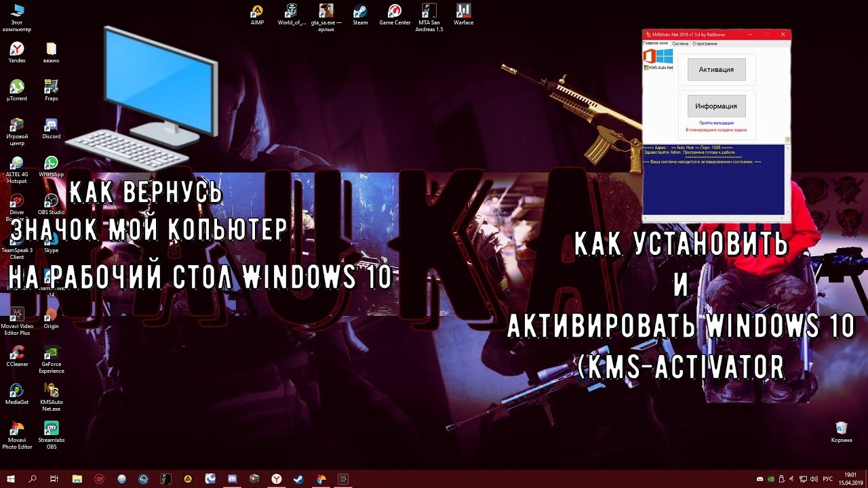
Task: Open the Игровой центр desktop icon
Action: click(x=17, y=131)
